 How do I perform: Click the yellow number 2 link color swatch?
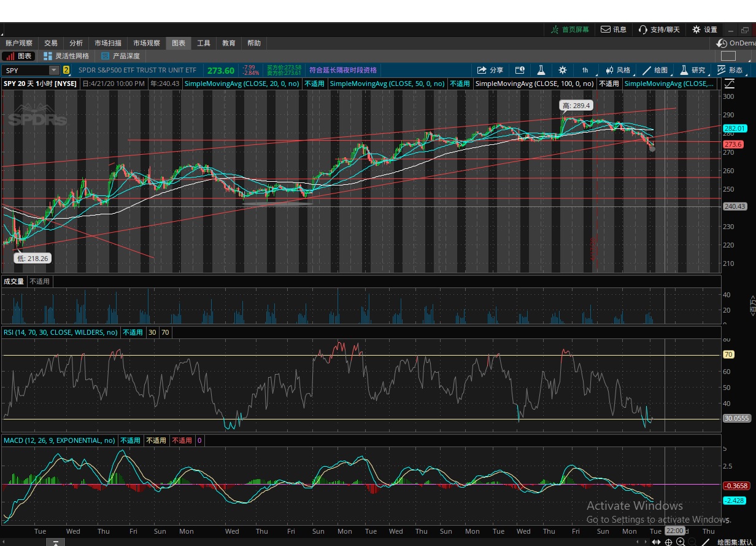click(66, 71)
